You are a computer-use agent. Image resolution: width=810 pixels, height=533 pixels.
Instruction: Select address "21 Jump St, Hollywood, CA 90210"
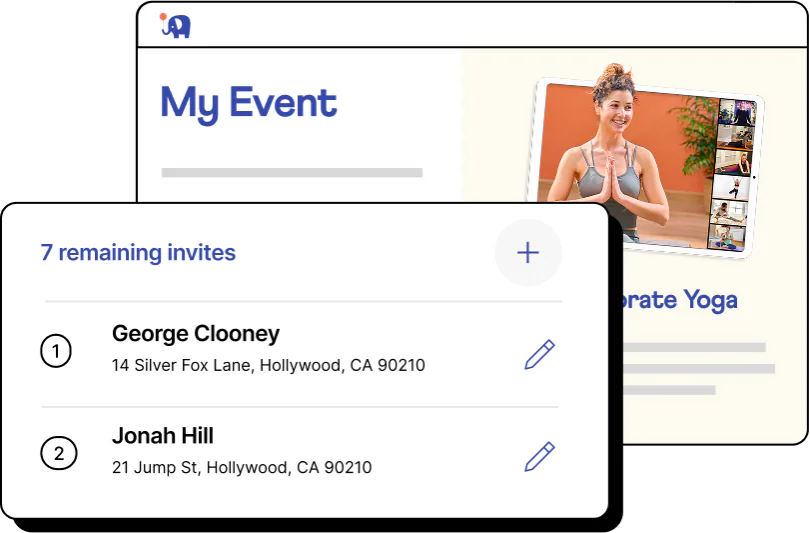click(242, 468)
